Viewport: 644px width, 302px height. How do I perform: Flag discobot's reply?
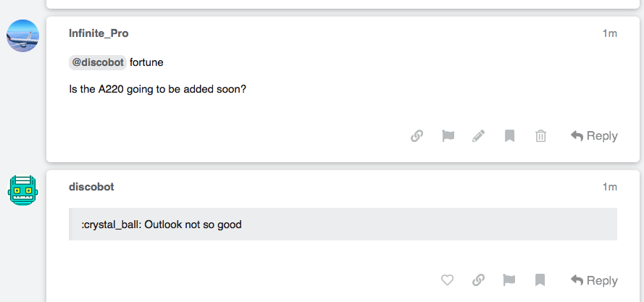pyautogui.click(x=509, y=280)
